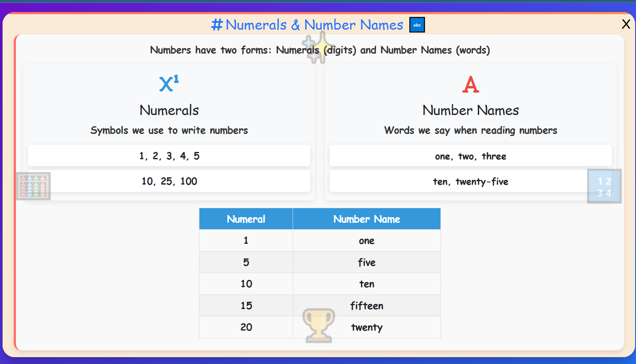
Task: Click the Numerals card description text
Action: click(169, 130)
